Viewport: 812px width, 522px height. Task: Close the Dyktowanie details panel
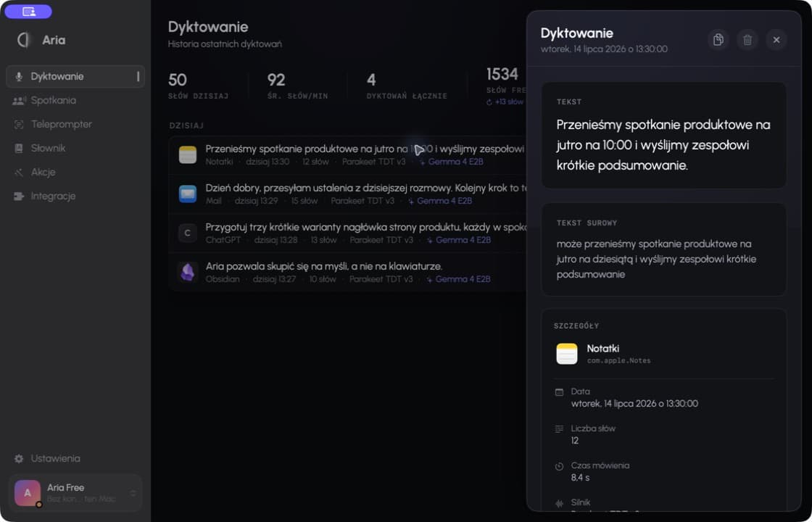[x=776, y=40]
